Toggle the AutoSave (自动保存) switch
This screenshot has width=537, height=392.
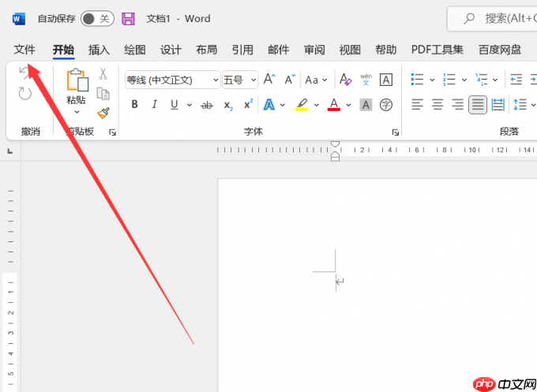97,19
